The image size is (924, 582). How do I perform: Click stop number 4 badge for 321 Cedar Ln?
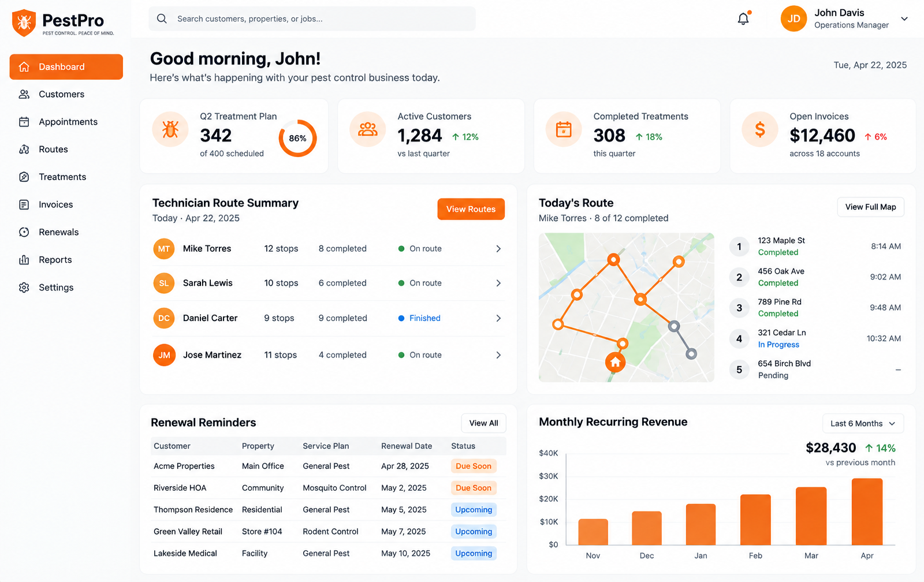click(739, 339)
